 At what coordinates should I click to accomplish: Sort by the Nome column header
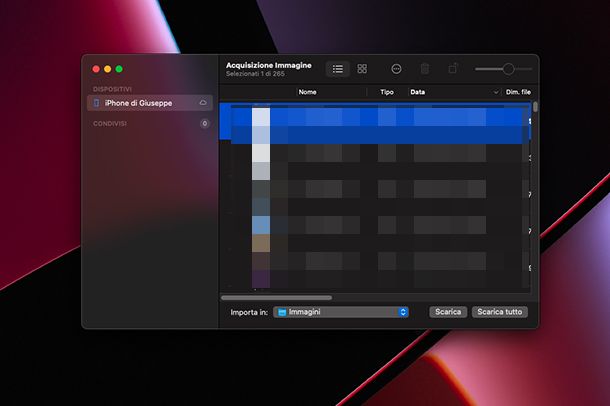[307, 92]
